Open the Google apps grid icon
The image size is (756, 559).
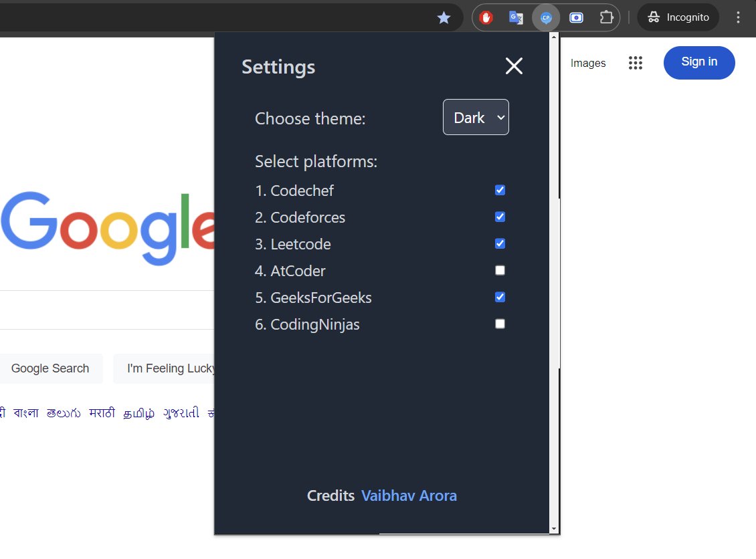point(636,63)
